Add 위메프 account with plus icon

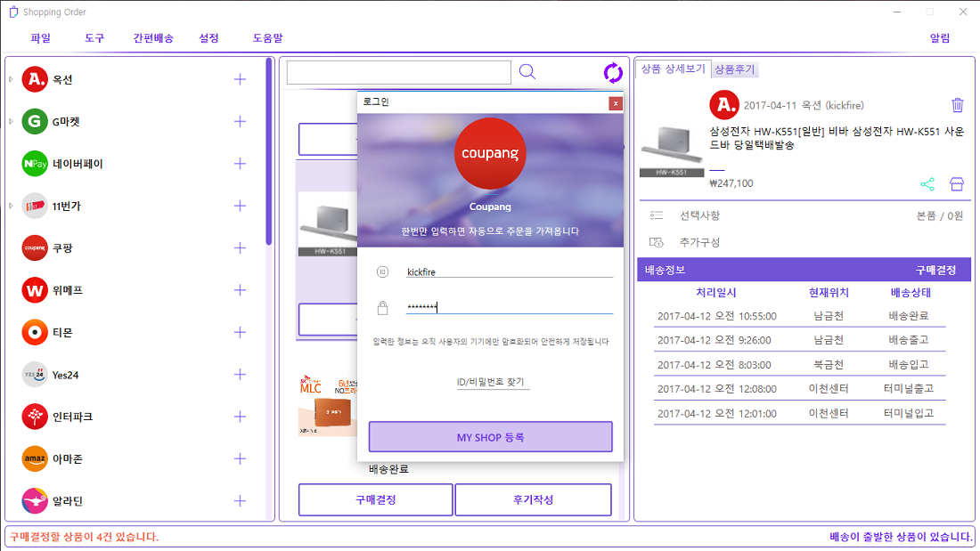(240, 290)
